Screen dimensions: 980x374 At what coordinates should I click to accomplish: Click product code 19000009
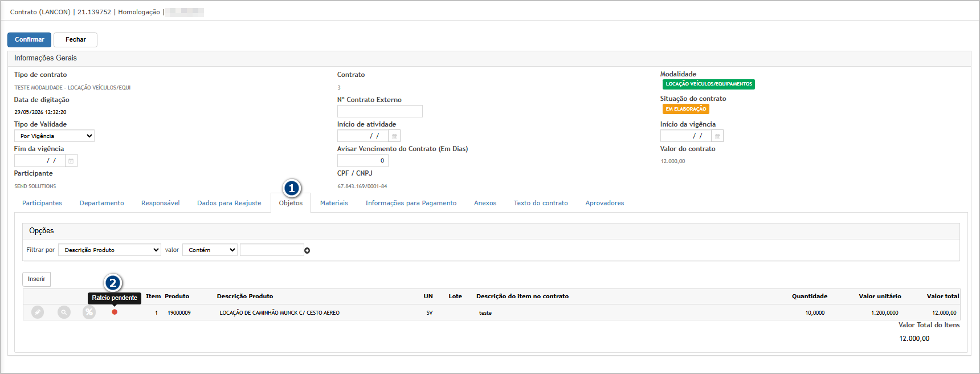click(x=179, y=313)
